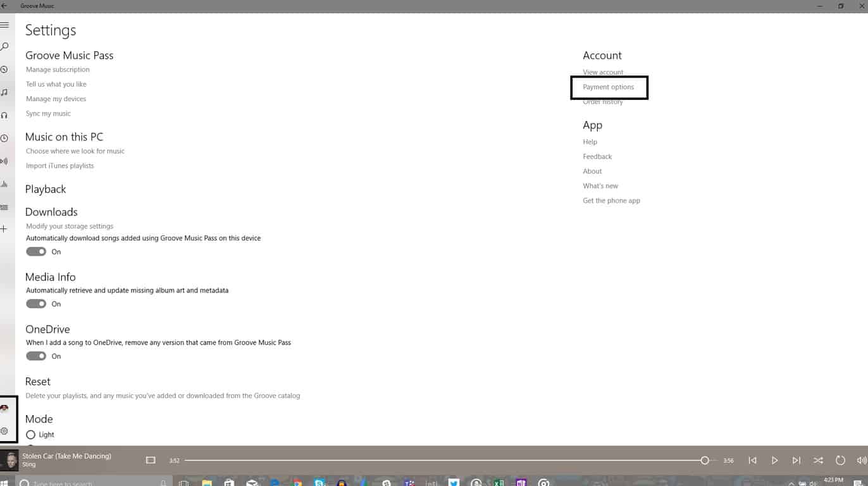Go back using the title bar arrow
868x486 pixels.
tap(4, 6)
